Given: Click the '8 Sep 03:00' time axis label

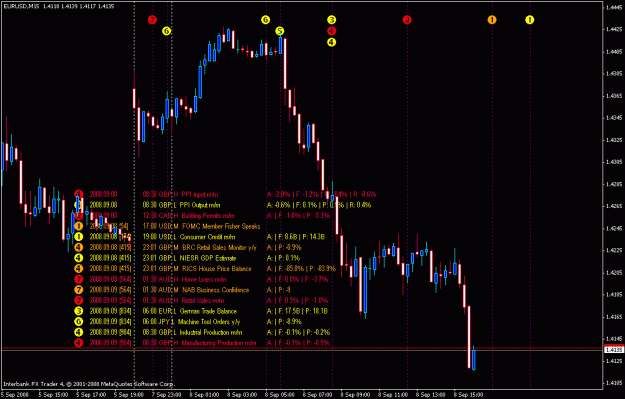Looking at the screenshot, I should coord(242,395).
